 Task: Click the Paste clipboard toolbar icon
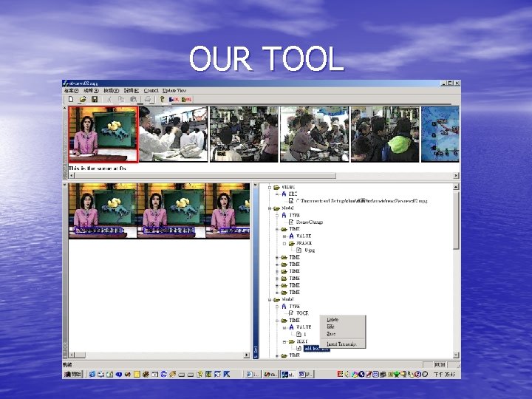pos(133,99)
